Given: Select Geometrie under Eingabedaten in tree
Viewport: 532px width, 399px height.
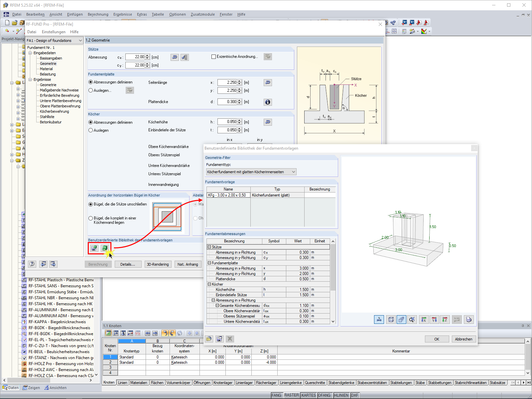Looking at the screenshot, I should (48, 64).
